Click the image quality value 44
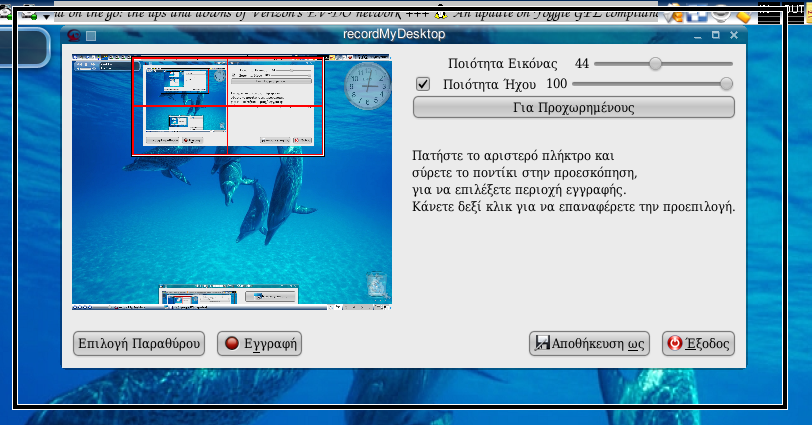 582,64
